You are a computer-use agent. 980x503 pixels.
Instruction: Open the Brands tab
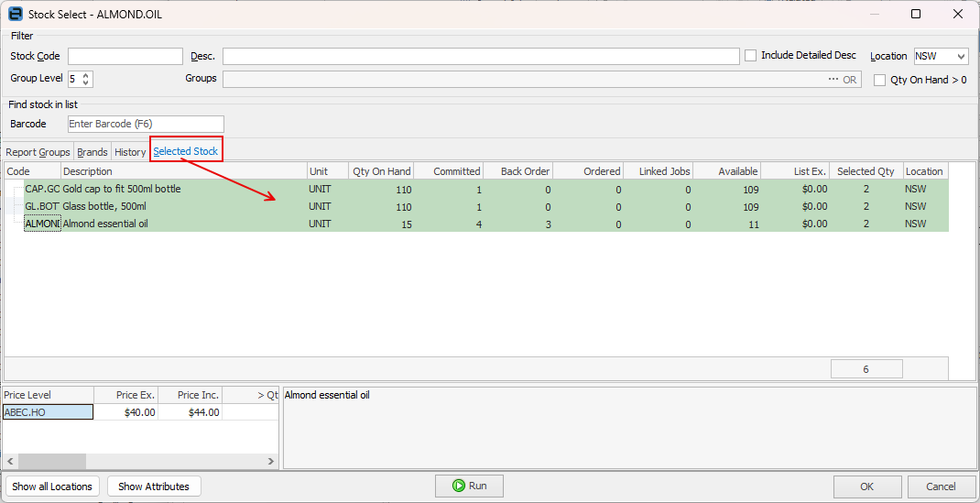93,152
